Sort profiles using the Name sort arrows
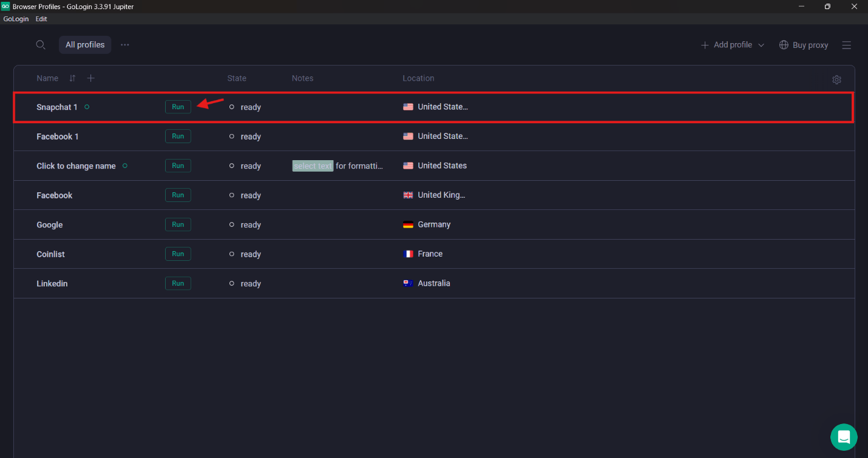The width and height of the screenshot is (868, 458). pos(72,78)
